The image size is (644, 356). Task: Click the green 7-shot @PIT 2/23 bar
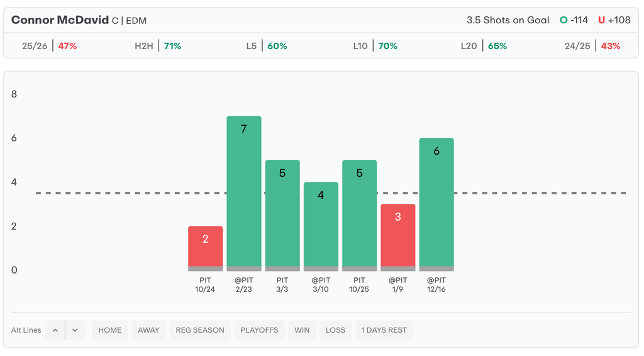click(244, 193)
